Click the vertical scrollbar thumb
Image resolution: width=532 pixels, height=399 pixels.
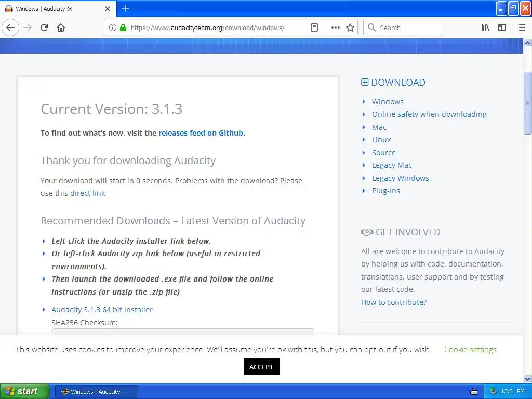click(527, 103)
